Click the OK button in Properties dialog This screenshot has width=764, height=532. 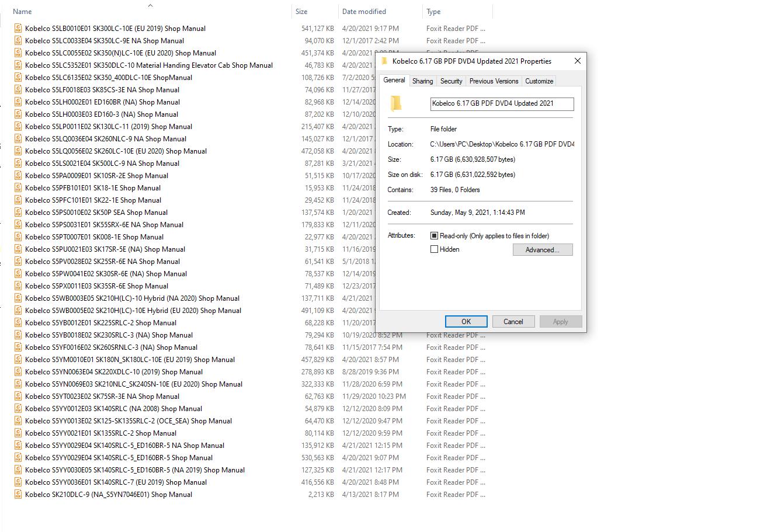pyautogui.click(x=466, y=321)
